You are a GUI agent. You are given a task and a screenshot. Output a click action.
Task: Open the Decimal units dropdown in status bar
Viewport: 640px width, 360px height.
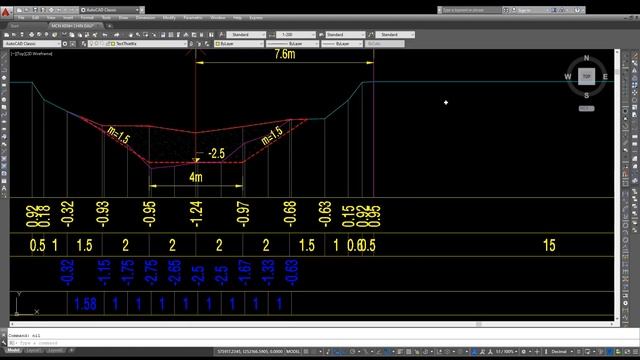pos(562,352)
